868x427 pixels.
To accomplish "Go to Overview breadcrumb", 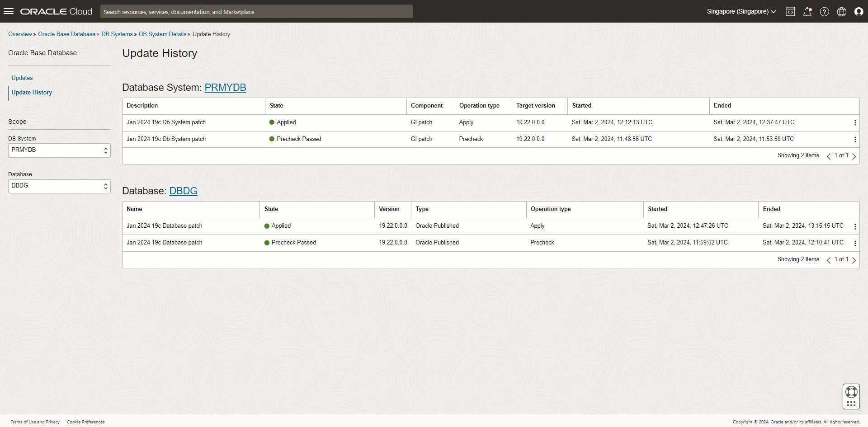I will pyautogui.click(x=20, y=34).
